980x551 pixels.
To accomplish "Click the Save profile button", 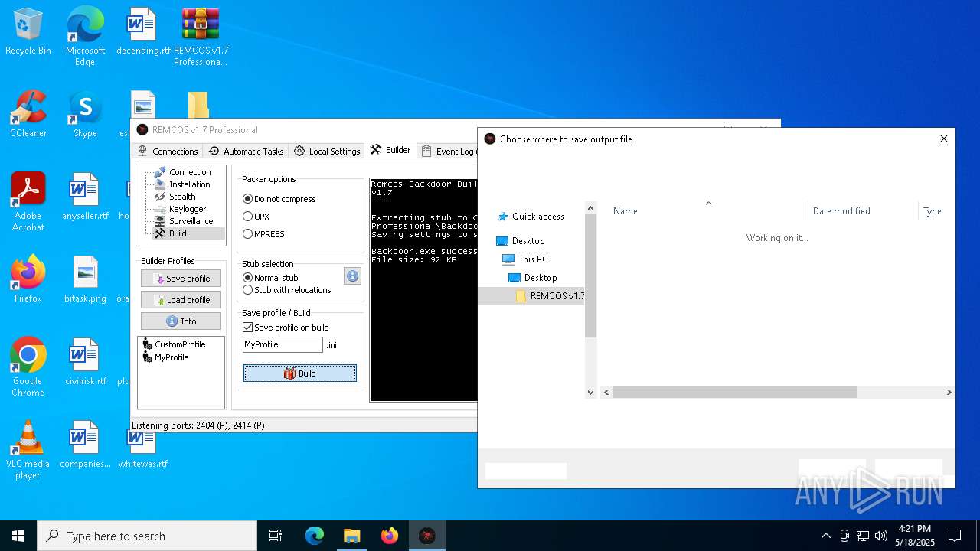I will (181, 279).
